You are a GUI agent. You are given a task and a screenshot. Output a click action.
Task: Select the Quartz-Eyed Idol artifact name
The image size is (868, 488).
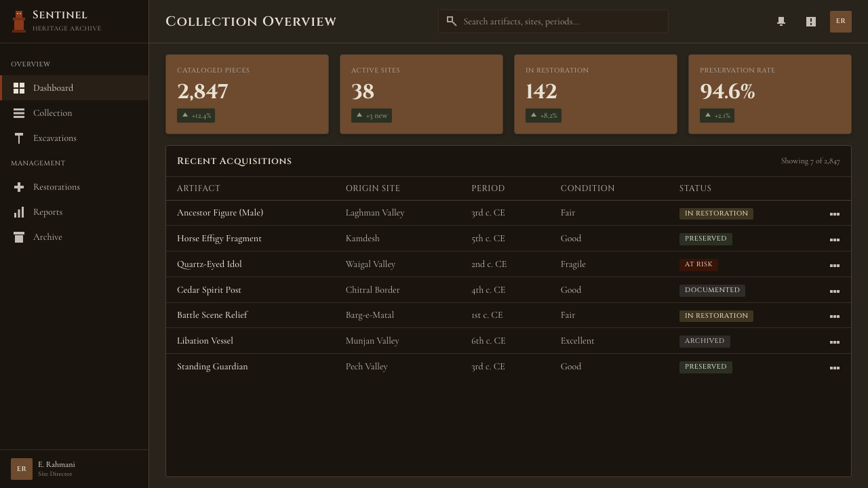click(x=209, y=264)
